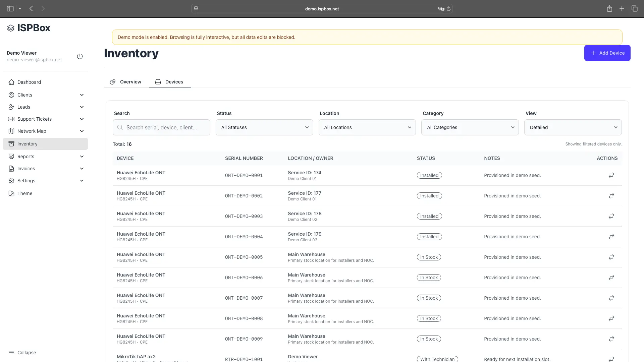Viewport: 644px width, 362px height.
Task: Click the Leads add-person icon
Action: [x=11, y=107]
